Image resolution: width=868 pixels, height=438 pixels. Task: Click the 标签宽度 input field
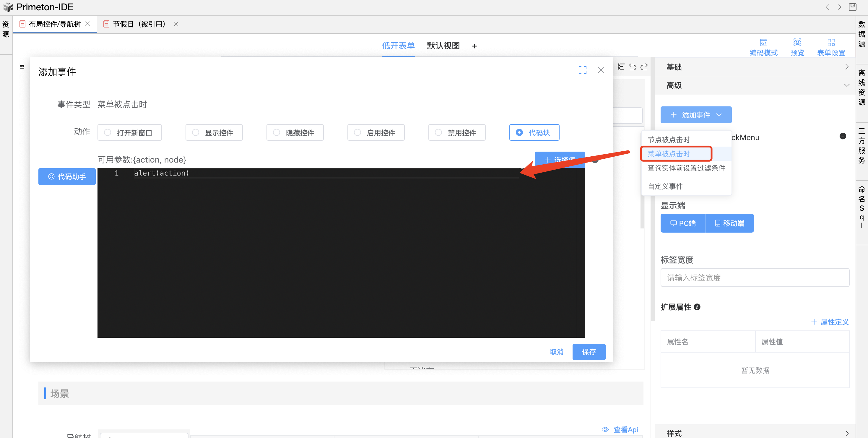click(x=755, y=278)
